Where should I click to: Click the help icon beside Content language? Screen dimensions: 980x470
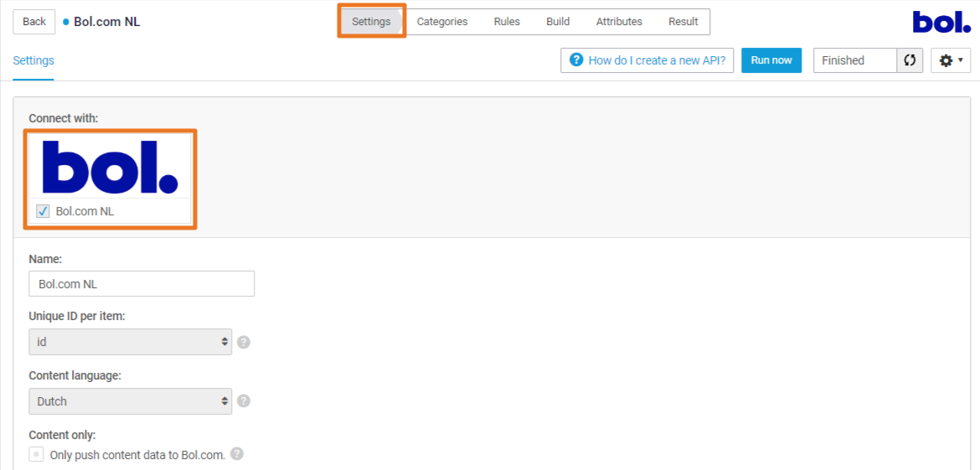(244, 401)
